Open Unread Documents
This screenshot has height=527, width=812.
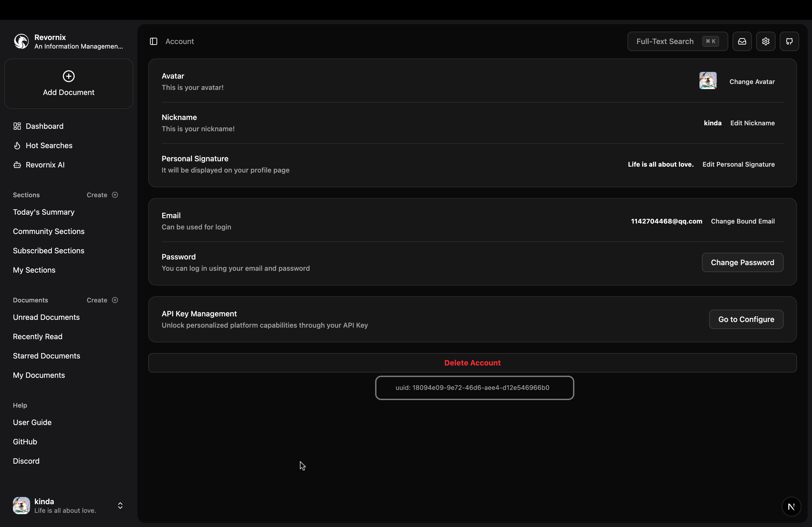click(x=46, y=317)
